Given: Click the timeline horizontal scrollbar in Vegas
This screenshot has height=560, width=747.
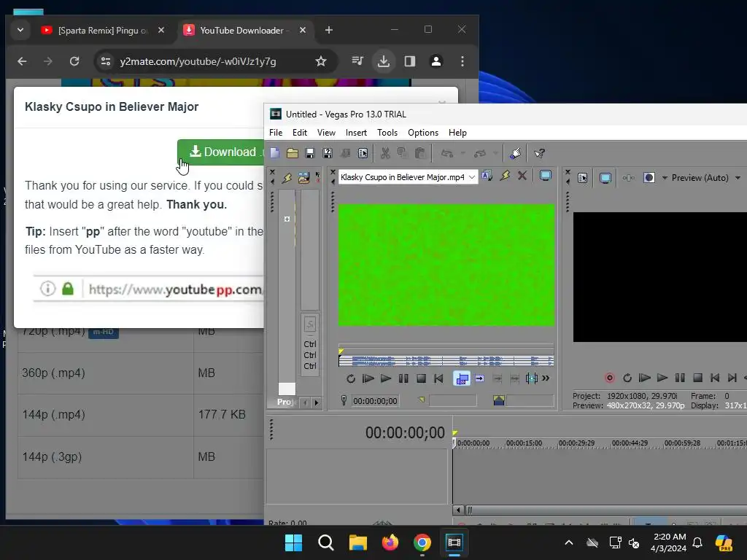Looking at the screenshot, I should click(605, 510).
